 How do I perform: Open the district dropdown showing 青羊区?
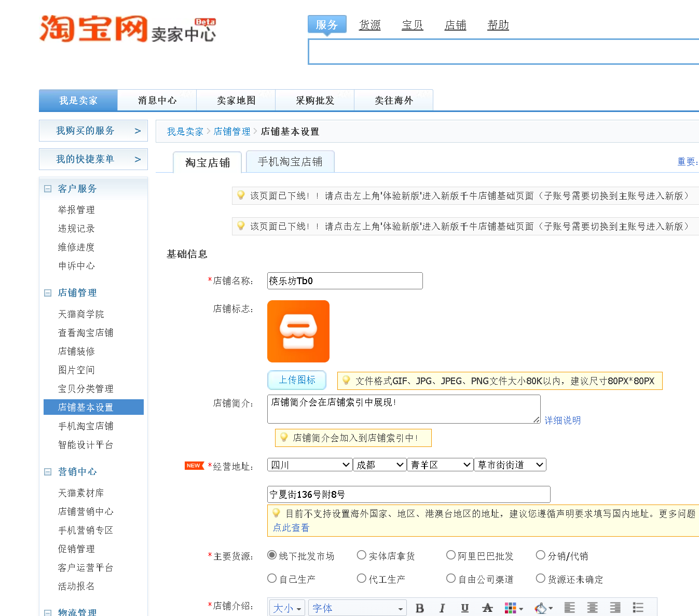coord(440,465)
